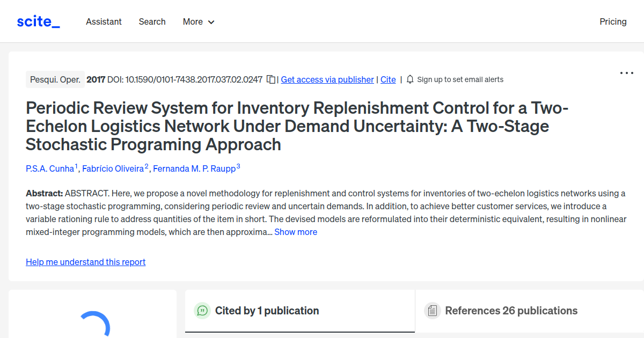
Task: Copy the DOI using the copy icon
Action: [x=271, y=79]
